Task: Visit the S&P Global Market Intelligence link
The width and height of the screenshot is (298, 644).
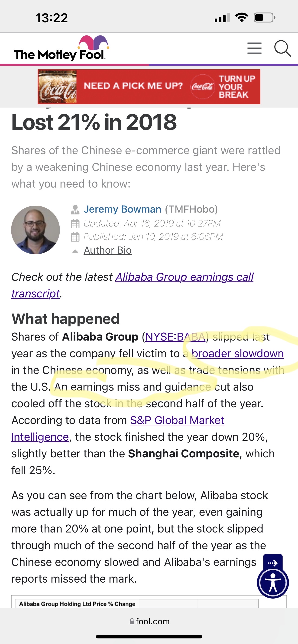Action: pos(177,420)
